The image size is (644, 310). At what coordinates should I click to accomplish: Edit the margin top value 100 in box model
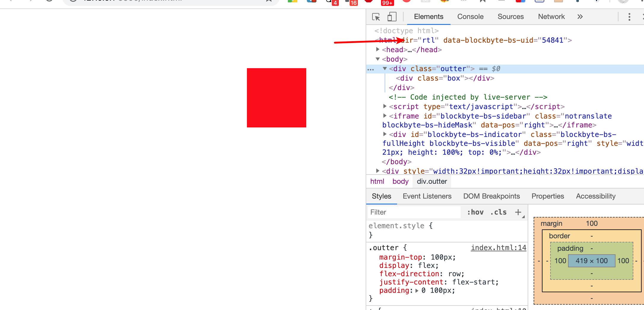591,223
